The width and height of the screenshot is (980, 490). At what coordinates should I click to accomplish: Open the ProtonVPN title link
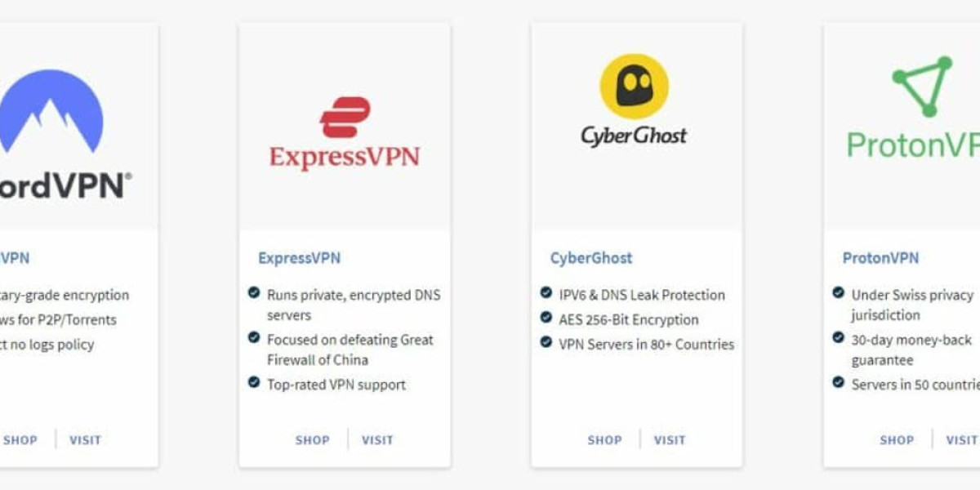point(880,258)
